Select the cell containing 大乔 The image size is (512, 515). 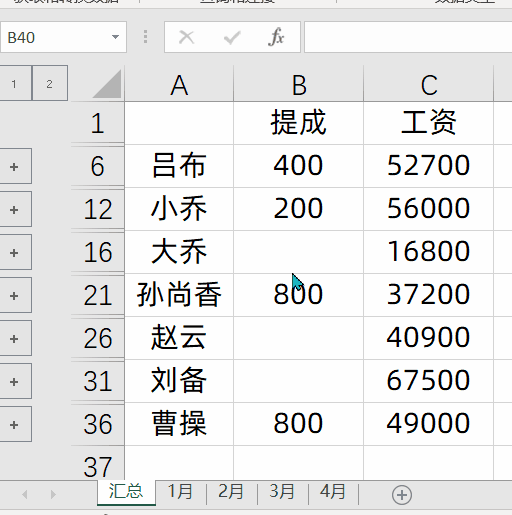point(179,252)
